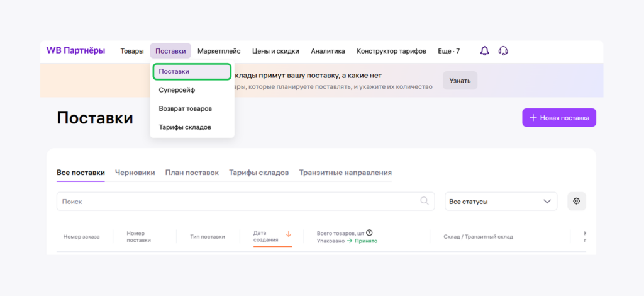Switch to the Все поставки tab
The height and width of the screenshot is (296, 644).
[80, 173]
